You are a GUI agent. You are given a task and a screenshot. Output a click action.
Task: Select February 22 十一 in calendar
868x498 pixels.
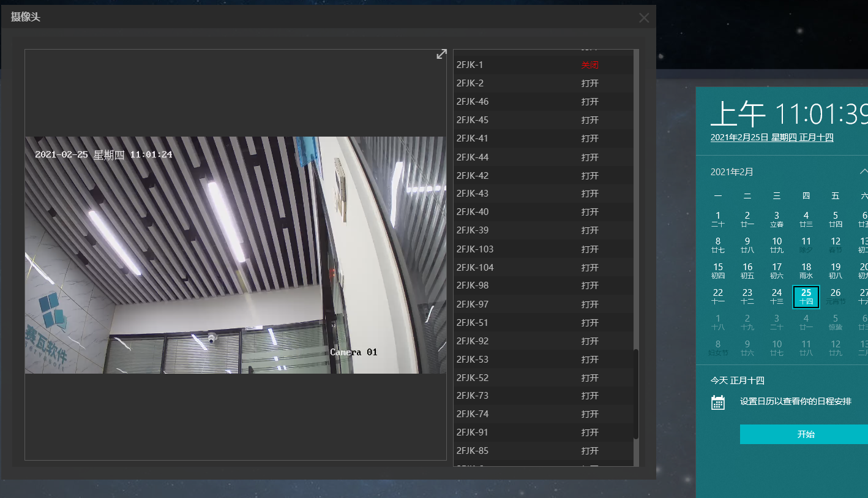pos(718,296)
